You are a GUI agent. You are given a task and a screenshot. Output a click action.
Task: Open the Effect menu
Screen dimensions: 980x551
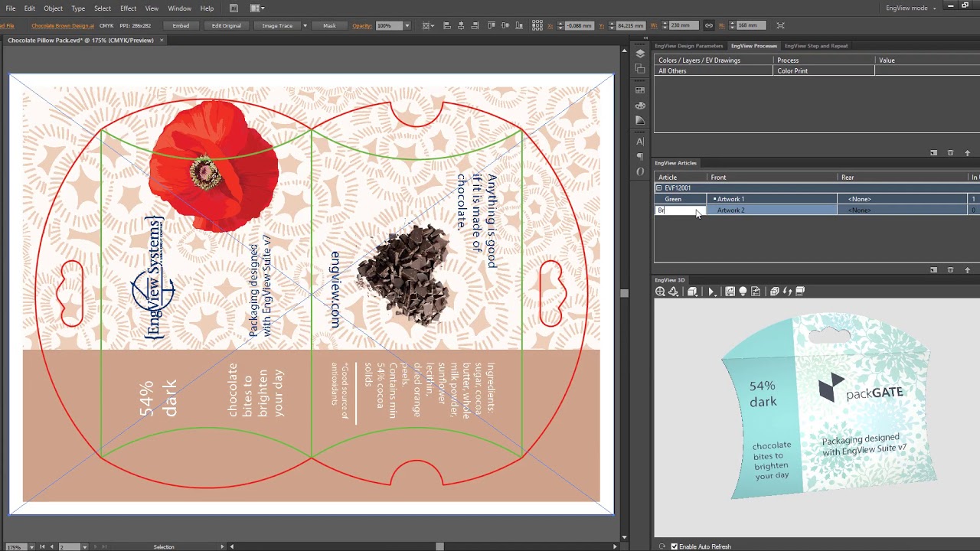(128, 8)
